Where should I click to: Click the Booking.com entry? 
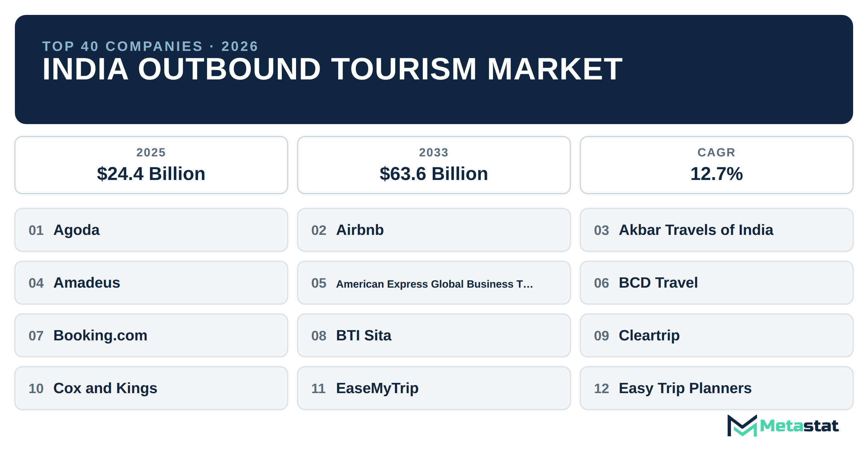[x=151, y=336]
